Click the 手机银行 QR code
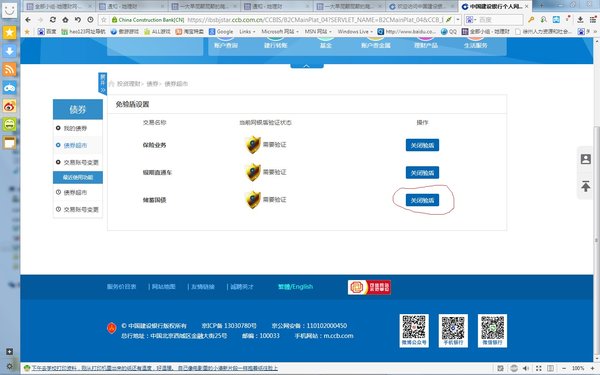Viewport: 600px width, 375px height. (453, 331)
